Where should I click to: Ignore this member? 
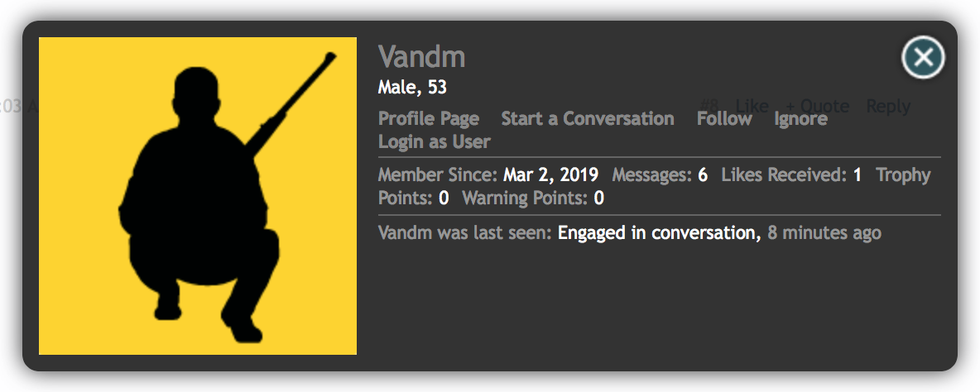[800, 119]
